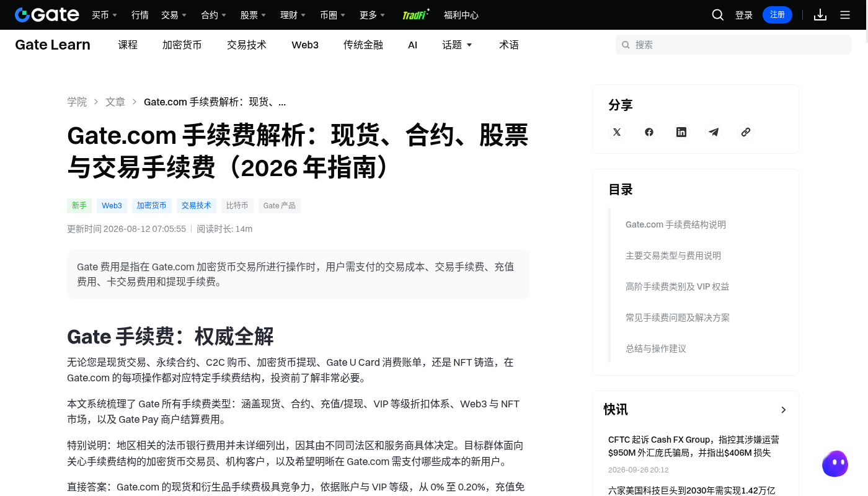Share the article on Facebook
This screenshot has width=868, height=496.
(649, 132)
